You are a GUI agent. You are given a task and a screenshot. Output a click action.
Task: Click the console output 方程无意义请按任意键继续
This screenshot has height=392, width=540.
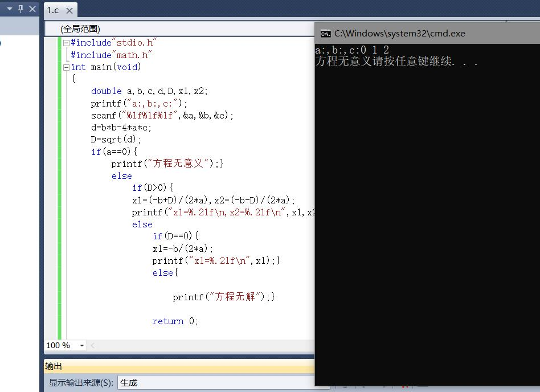click(396, 62)
